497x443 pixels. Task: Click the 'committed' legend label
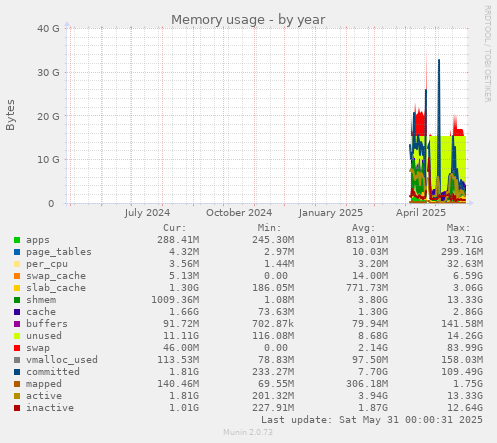coord(53,372)
